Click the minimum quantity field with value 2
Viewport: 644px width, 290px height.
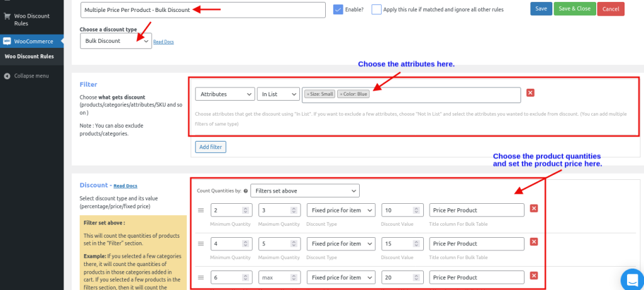tap(231, 210)
